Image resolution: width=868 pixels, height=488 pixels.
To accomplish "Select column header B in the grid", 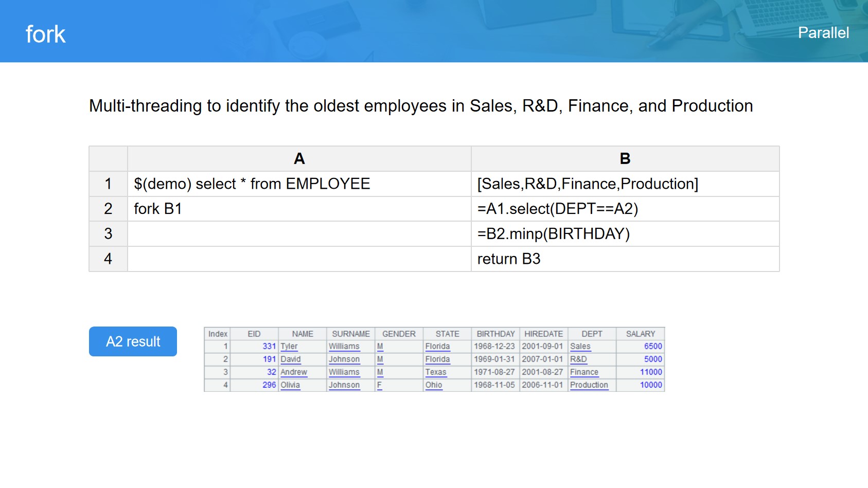I will 625,159.
